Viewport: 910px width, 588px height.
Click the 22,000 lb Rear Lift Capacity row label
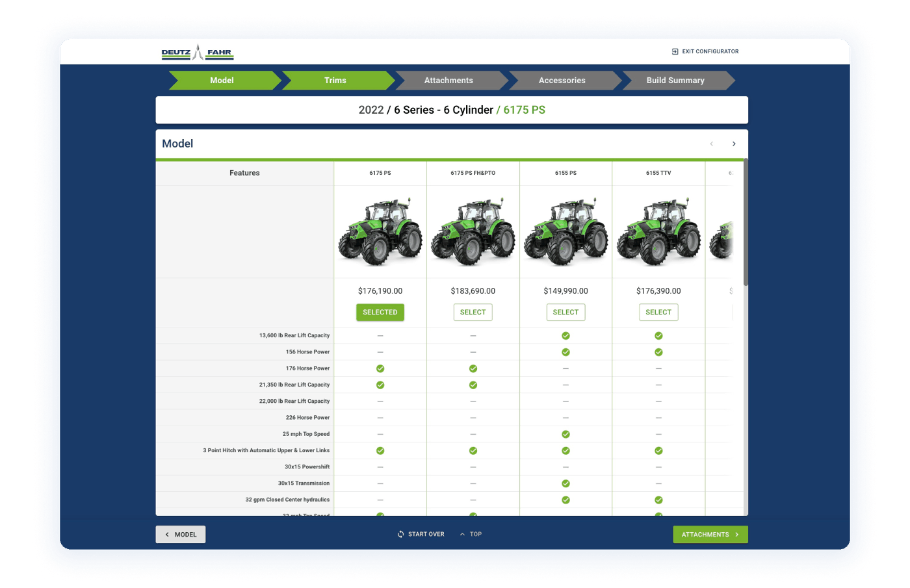294,402
